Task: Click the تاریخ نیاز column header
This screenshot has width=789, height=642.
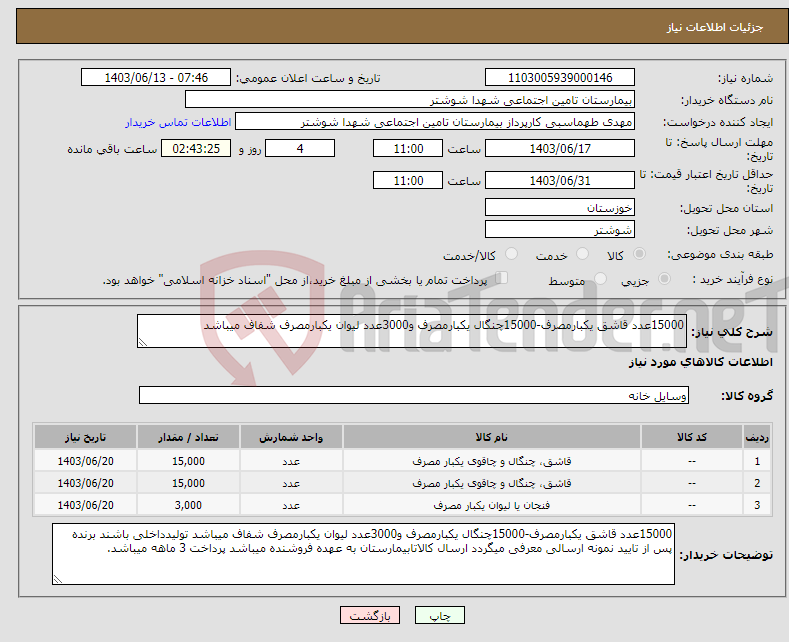Action: 85,437
